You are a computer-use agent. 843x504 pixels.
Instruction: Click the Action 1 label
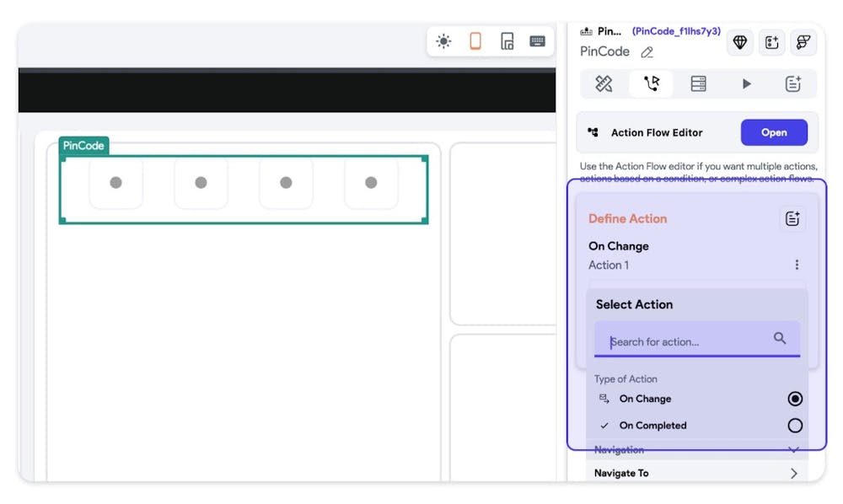tap(608, 265)
